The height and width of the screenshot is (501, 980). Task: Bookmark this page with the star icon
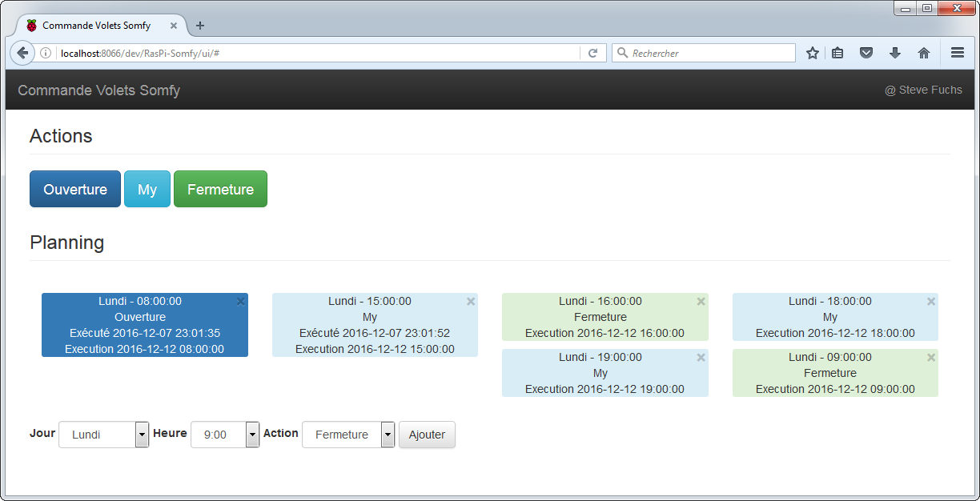click(x=813, y=53)
